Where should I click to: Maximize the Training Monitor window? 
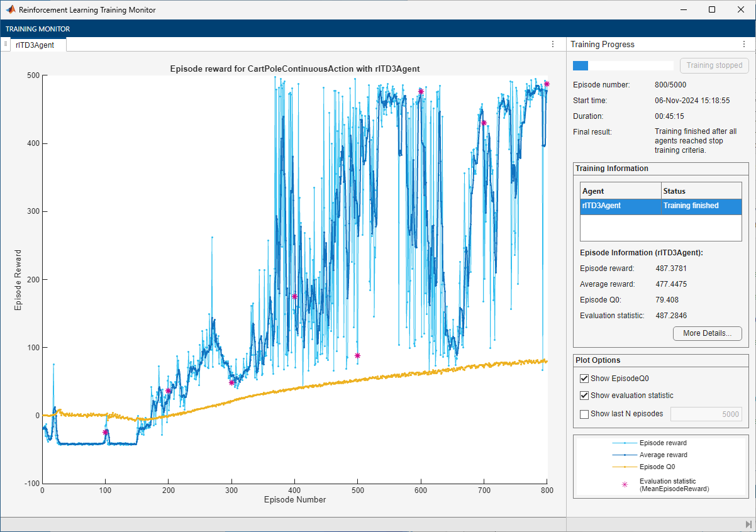(711, 10)
